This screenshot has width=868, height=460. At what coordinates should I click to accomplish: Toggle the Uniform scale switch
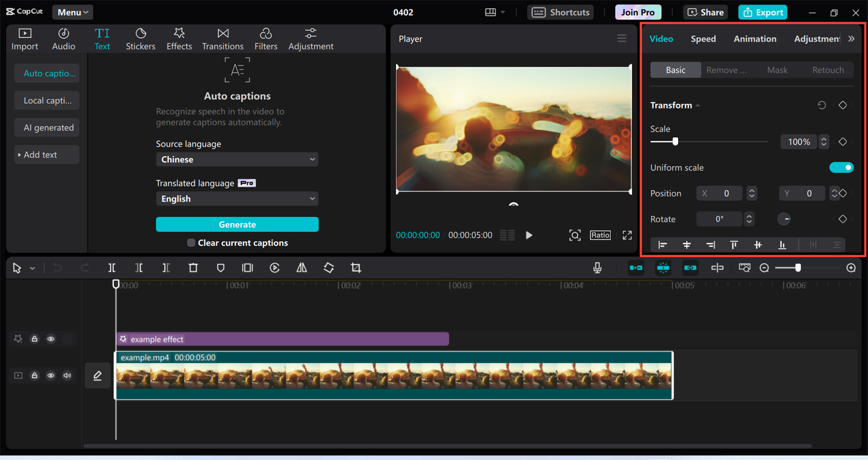[842, 168]
